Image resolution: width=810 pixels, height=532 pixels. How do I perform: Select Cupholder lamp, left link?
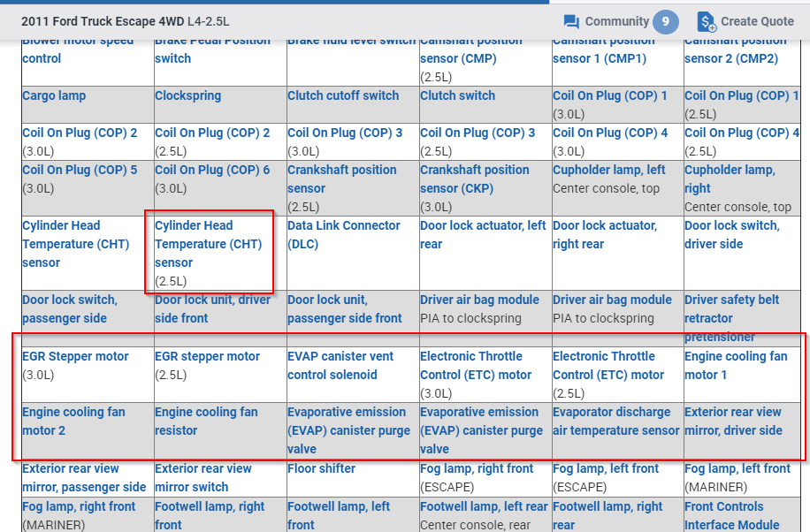(609, 170)
